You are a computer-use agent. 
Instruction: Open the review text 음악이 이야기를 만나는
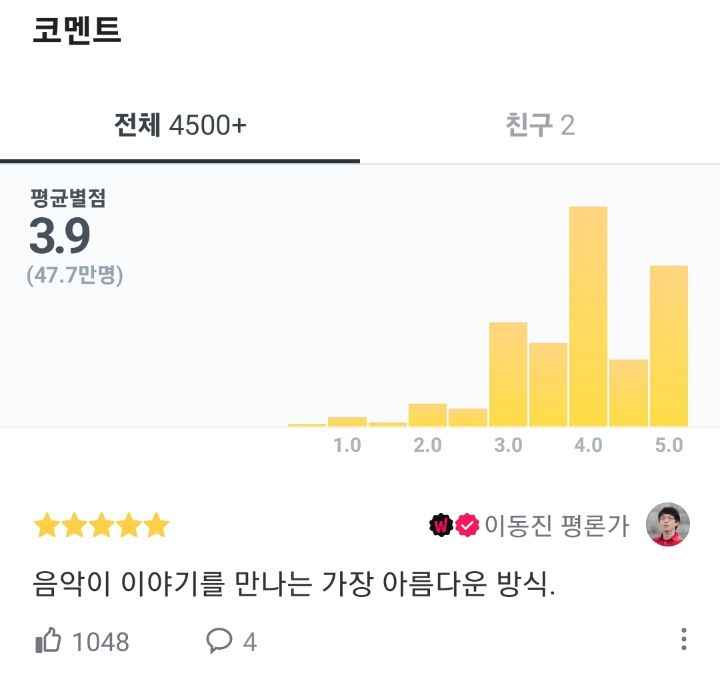pos(294,584)
